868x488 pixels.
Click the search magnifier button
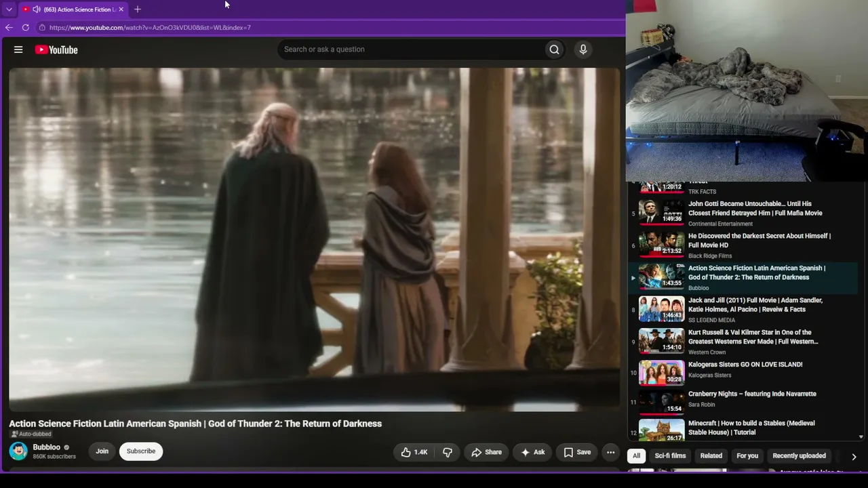pos(554,49)
